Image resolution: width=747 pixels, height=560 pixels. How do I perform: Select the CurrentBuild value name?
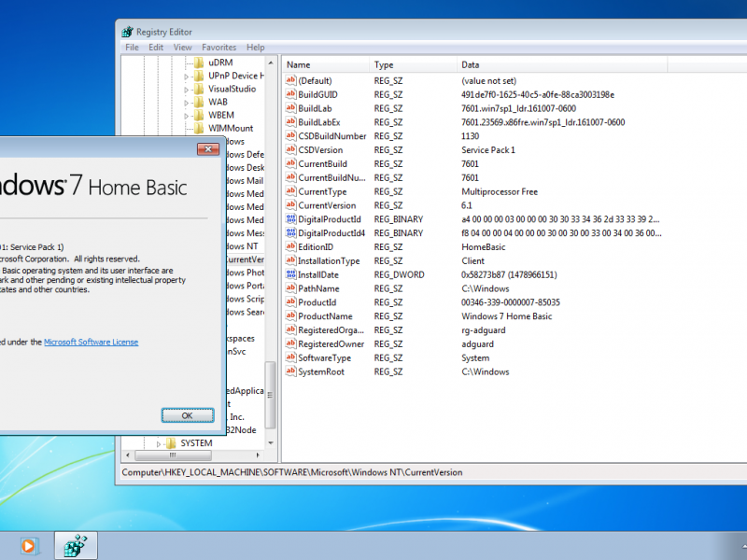click(322, 164)
